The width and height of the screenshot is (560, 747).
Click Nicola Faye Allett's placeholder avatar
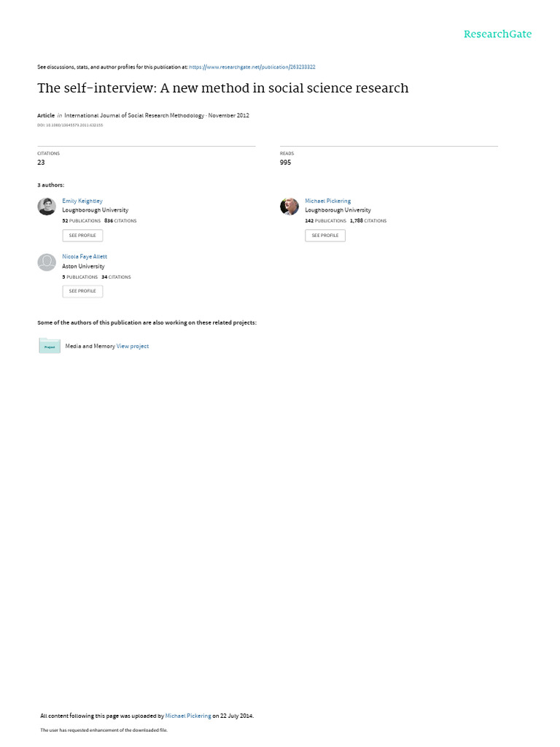47,263
